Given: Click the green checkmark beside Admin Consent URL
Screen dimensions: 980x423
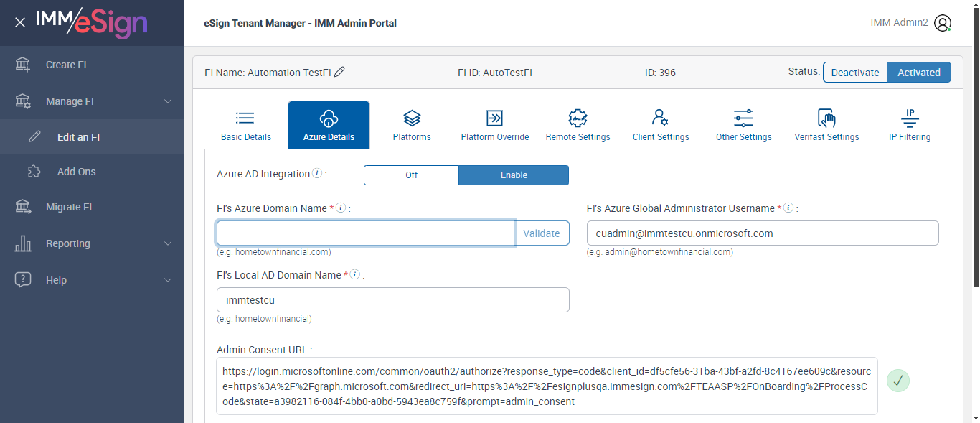Looking at the screenshot, I should (x=898, y=381).
